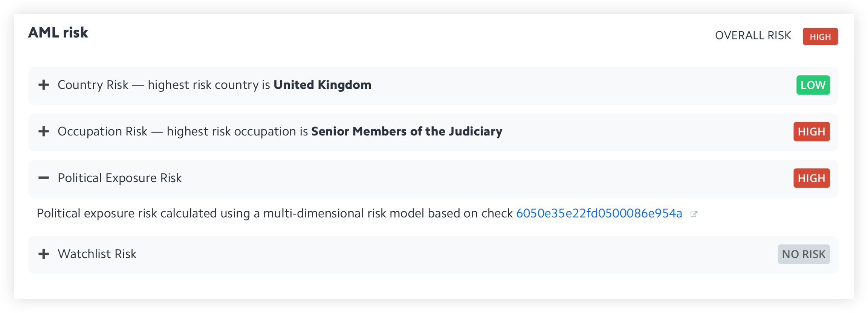The height and width of the screenshot is (313, 868).
Task: Click the AML risk heading
Action: click(58, 33)
